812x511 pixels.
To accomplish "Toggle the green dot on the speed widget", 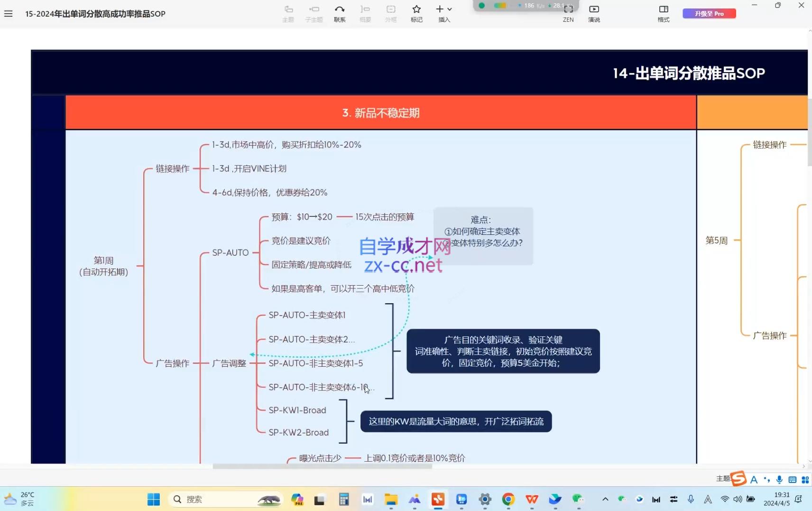I will coord(481,5).
